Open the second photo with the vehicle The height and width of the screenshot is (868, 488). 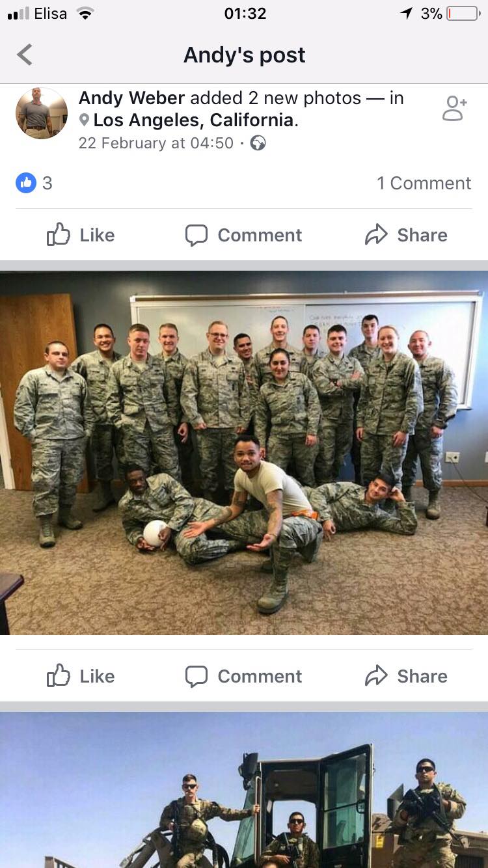pyautogui.click(x=244, y=790)
